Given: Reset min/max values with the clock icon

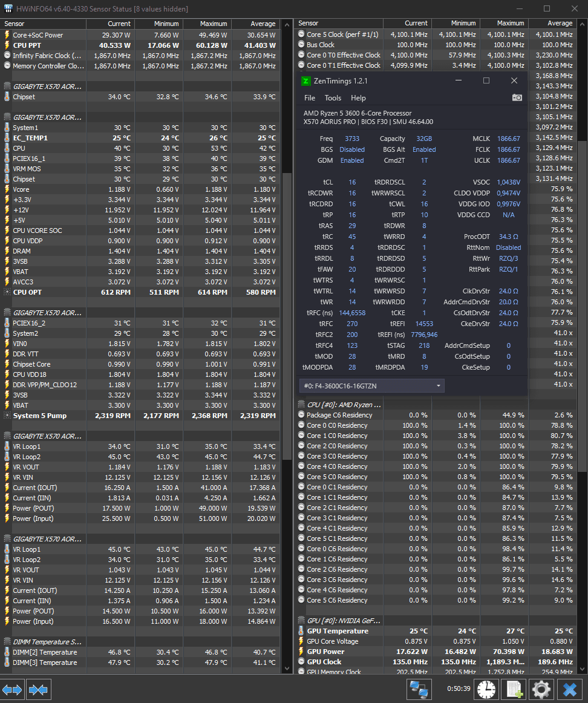Looking at the screenshot, I should point(486,690).
